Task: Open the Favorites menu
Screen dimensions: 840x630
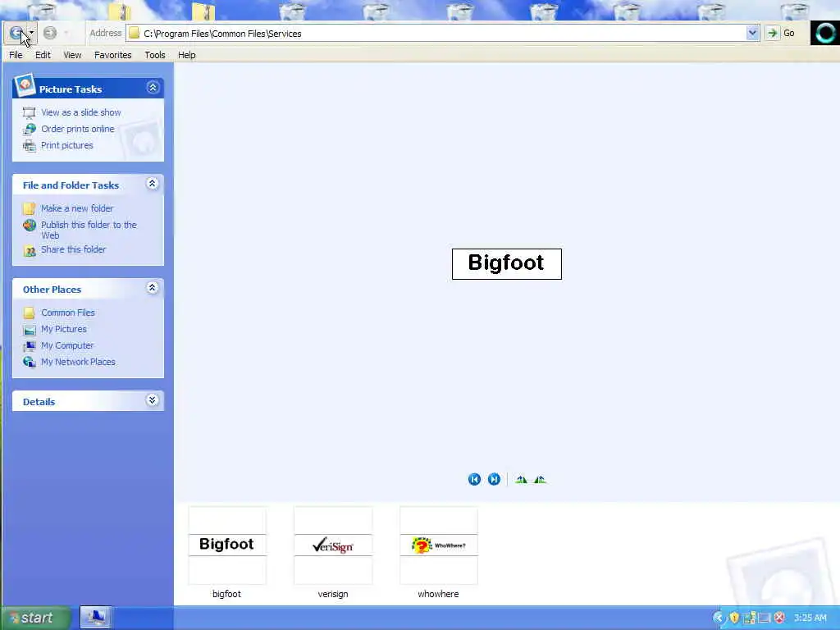Action: click(x=112, y=55)
